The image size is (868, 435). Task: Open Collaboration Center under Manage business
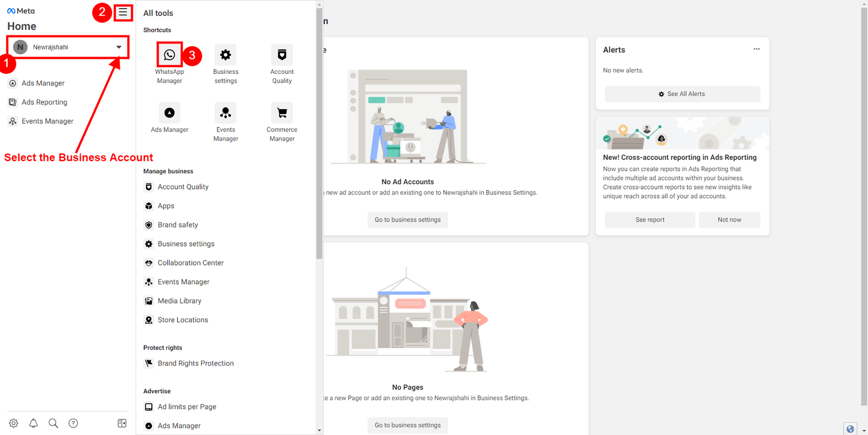pyautogui.click(x=190, y=263)
